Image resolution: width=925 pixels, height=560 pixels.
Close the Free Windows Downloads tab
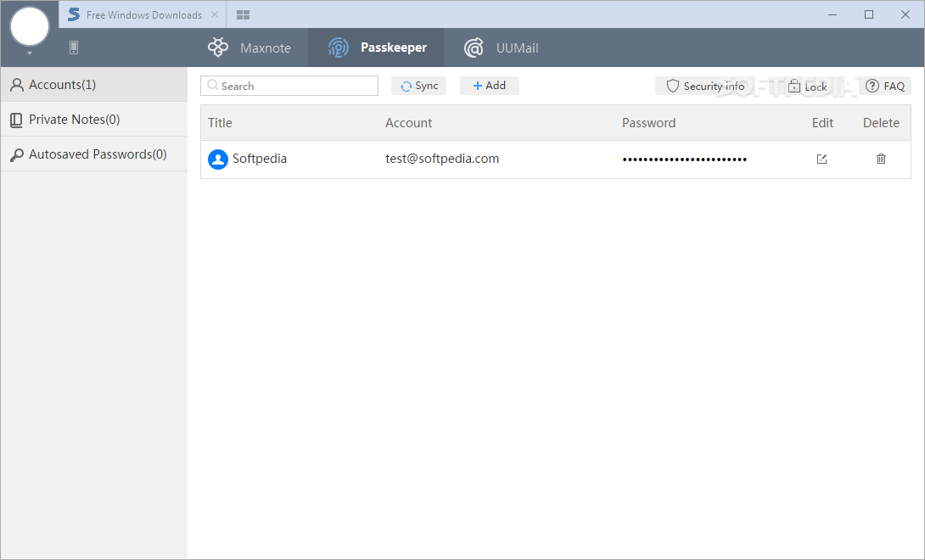(215, 14)
